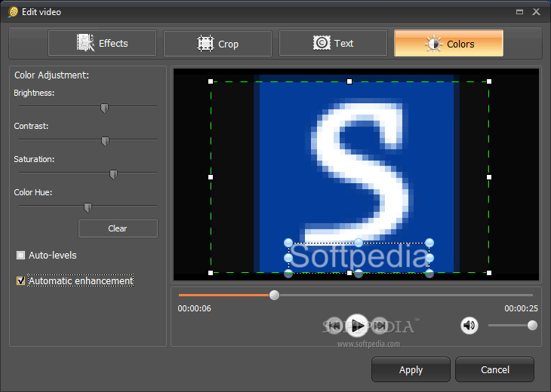Click the top-left crop frame handle
This screenshot has height=392, width=551.
[211, 81]
